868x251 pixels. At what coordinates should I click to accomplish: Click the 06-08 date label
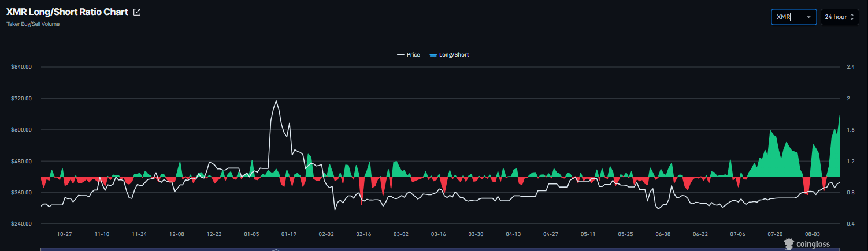click(663, 234)
